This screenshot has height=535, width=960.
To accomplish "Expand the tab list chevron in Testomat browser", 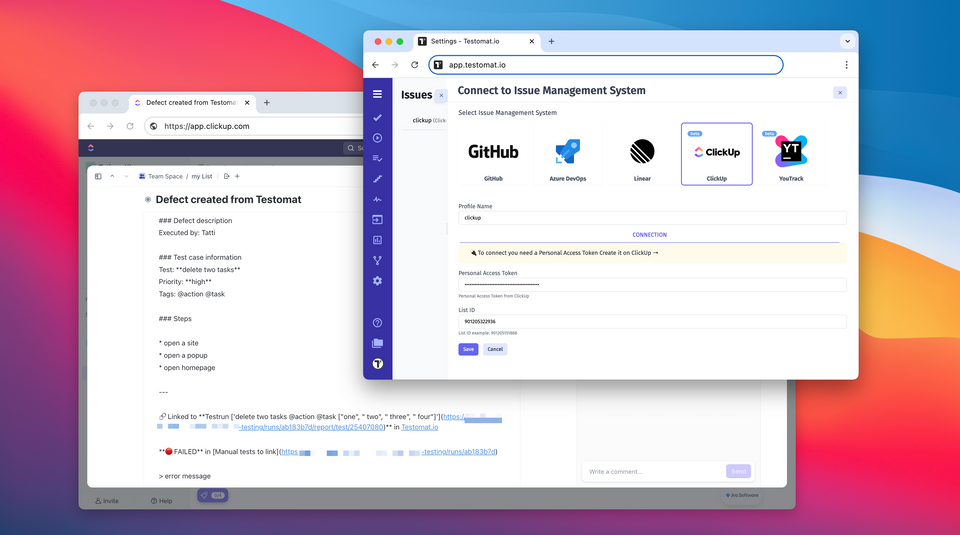I will click(x=847, y=42).
